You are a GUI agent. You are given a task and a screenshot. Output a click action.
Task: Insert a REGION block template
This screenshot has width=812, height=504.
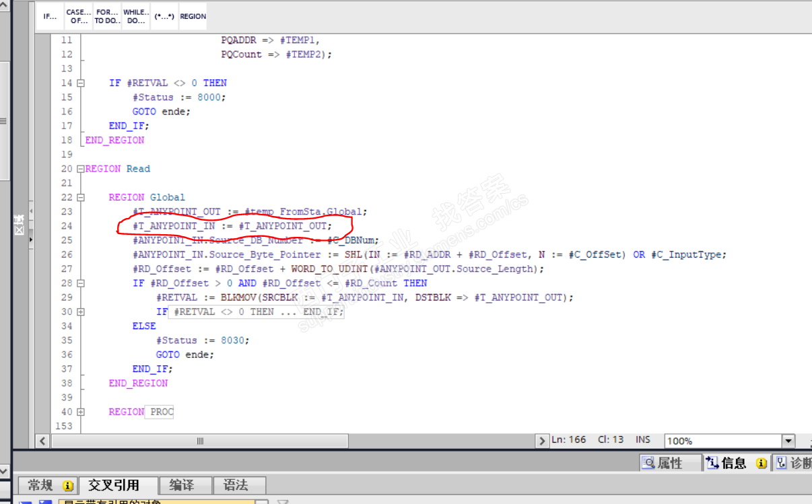tap(193, 16)
